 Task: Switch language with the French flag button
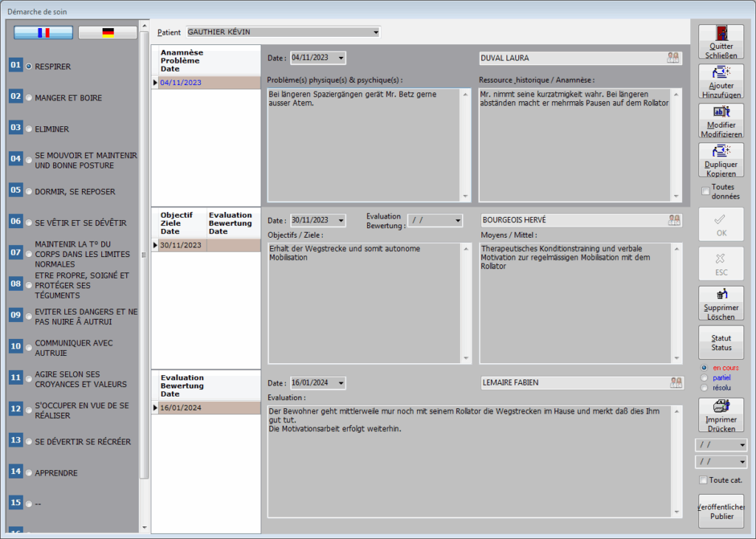pos(44,32)
